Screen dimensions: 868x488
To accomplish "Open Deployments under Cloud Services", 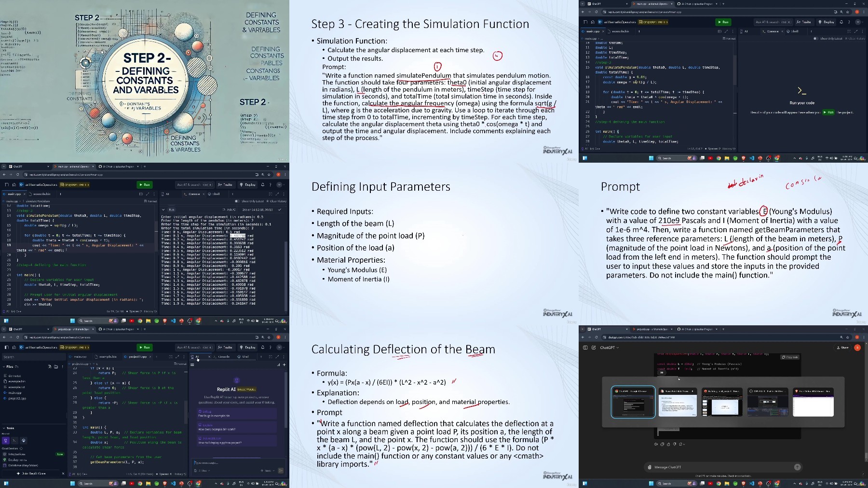I will pos(16,460).
